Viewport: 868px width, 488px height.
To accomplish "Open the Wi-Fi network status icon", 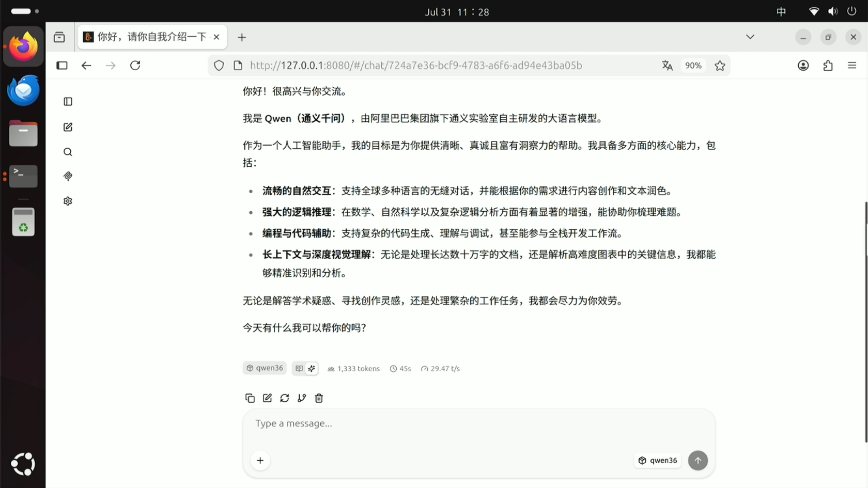I will tap(814, 11).
